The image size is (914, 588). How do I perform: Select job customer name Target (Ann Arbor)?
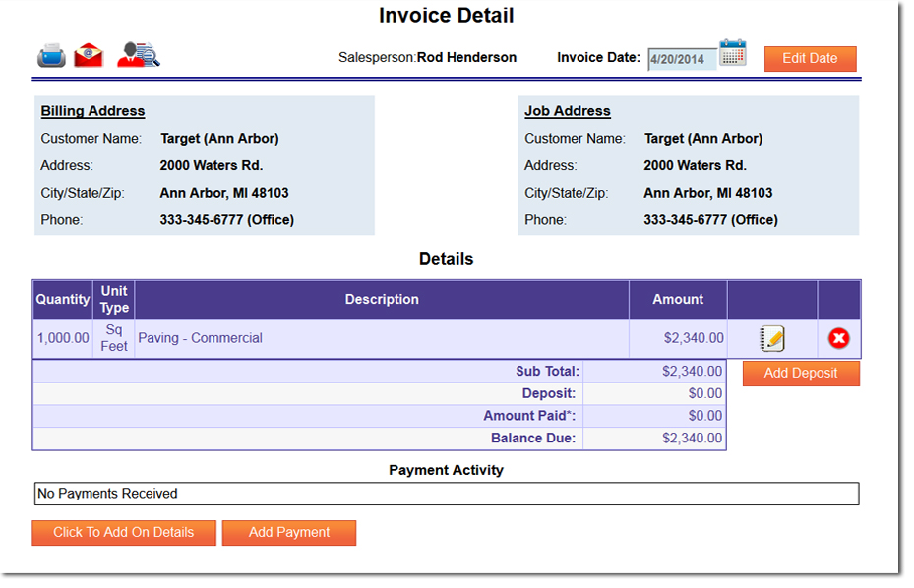tap(703, 139)
